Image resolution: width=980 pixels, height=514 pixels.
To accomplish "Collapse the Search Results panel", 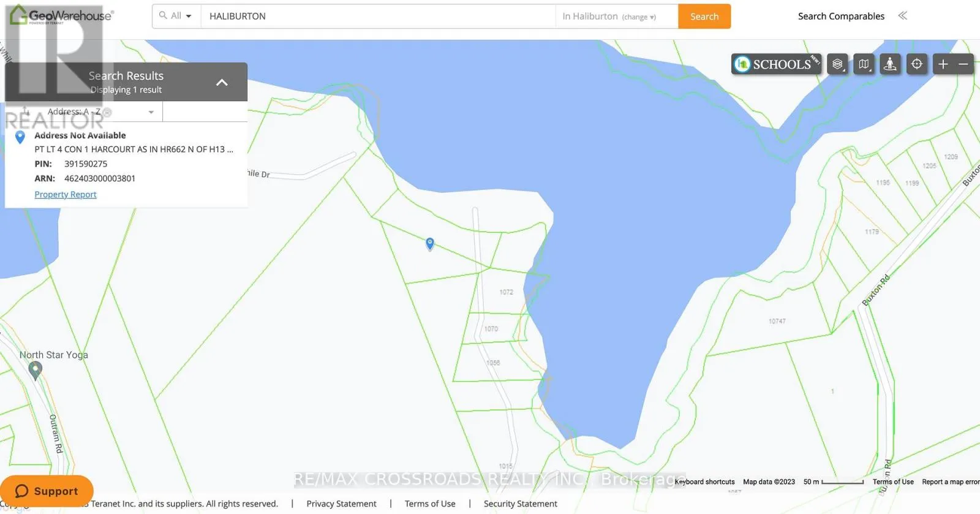I will [222, 82].
